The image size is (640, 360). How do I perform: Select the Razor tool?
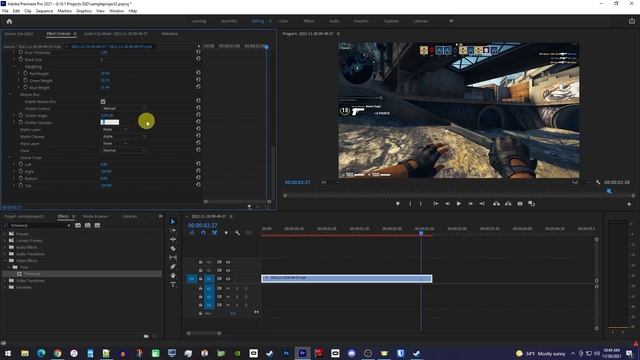(173, 248)
